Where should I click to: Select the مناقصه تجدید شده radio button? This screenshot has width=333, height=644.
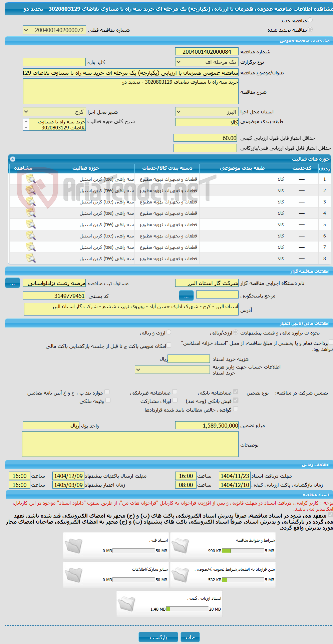(310, 30)
